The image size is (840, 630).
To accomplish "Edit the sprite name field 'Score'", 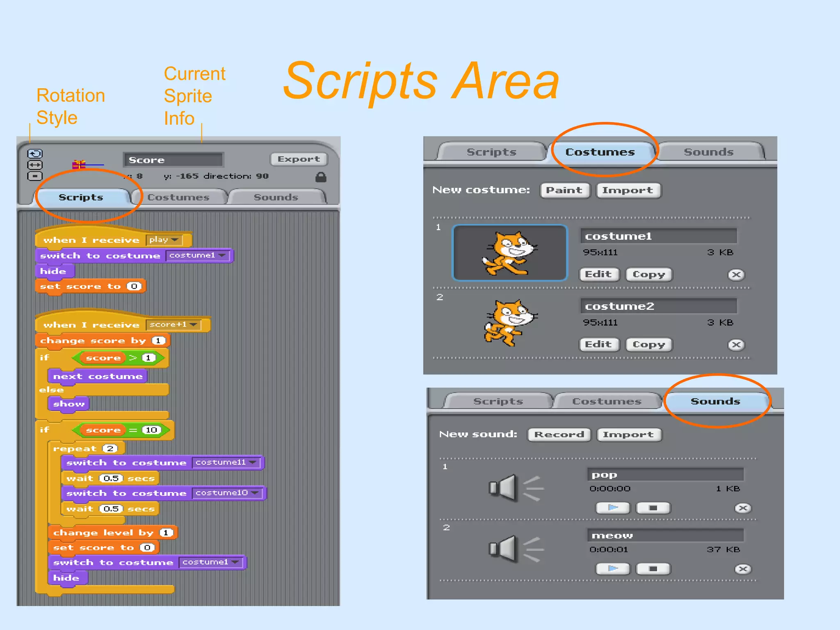I will [173, 160].
